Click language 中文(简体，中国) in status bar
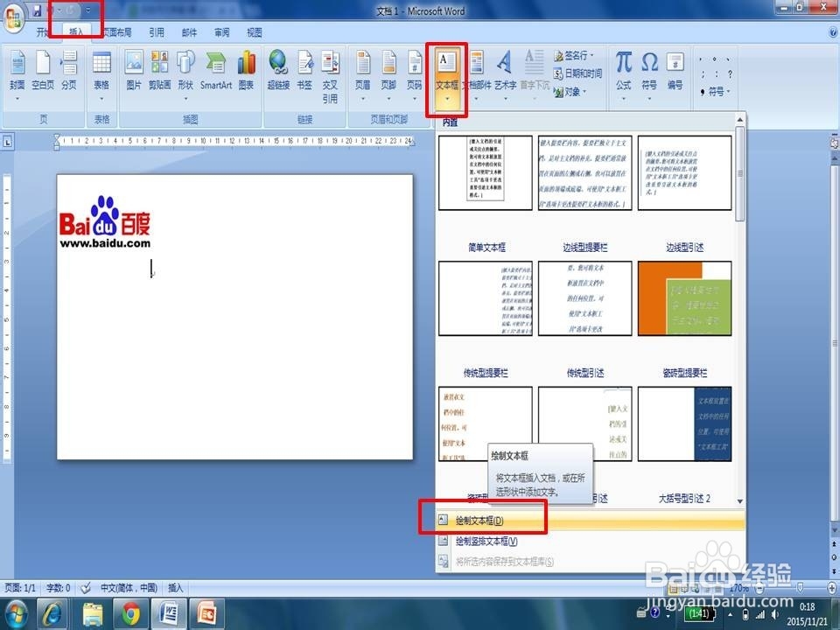The width and height of the screenshot is (840, 630). pyautogui.click(x=129, y=588)
